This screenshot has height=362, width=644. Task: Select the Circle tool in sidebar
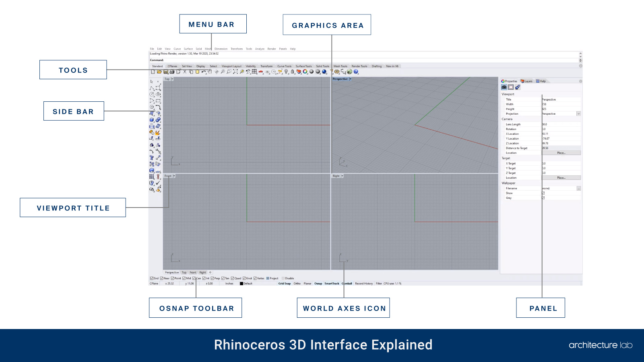pos(152,95)
